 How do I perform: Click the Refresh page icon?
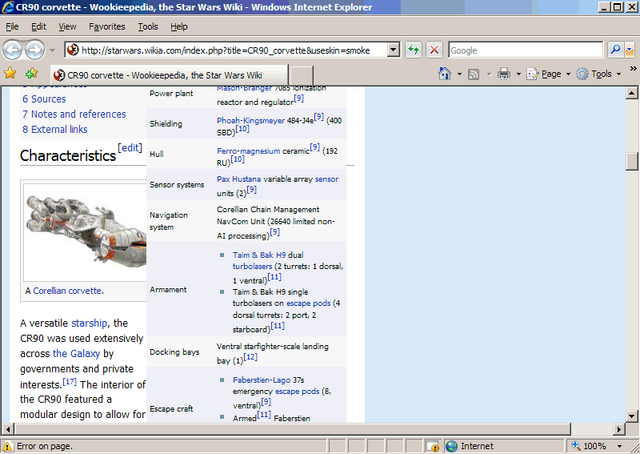[413, 50]
